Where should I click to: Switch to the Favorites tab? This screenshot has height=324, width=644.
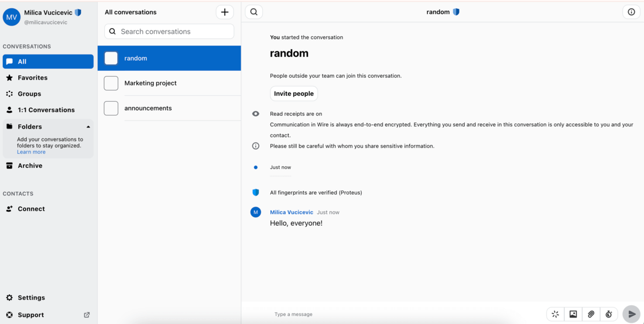(33, 78)
